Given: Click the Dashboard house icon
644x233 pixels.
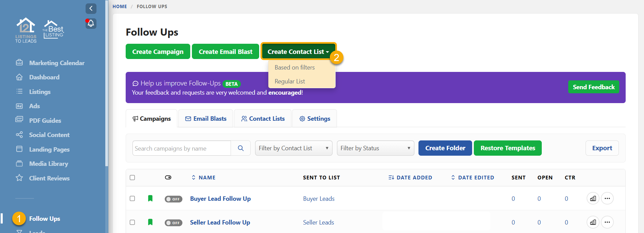Looking at the screenshot, I should (x=19, y=77).
